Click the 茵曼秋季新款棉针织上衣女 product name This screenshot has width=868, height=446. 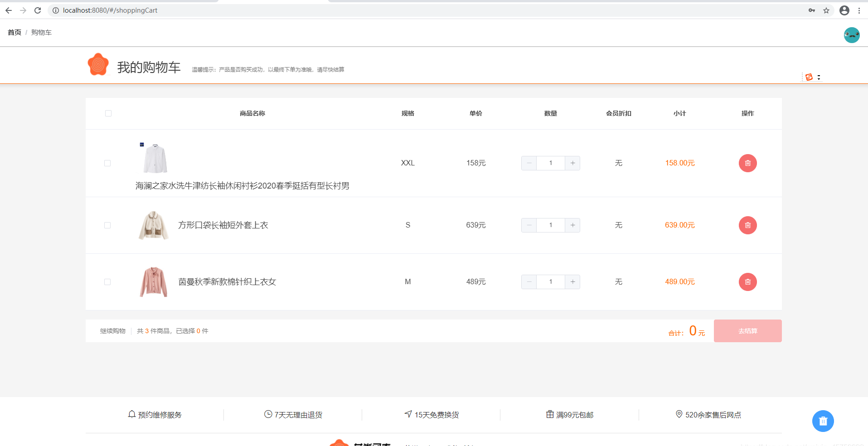tap(227, 282)
